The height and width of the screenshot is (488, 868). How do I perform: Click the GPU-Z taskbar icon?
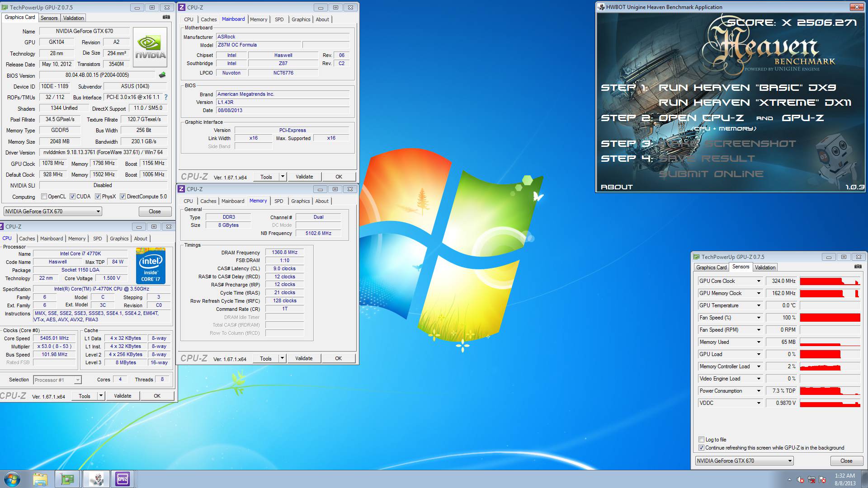tap(67, 479)
